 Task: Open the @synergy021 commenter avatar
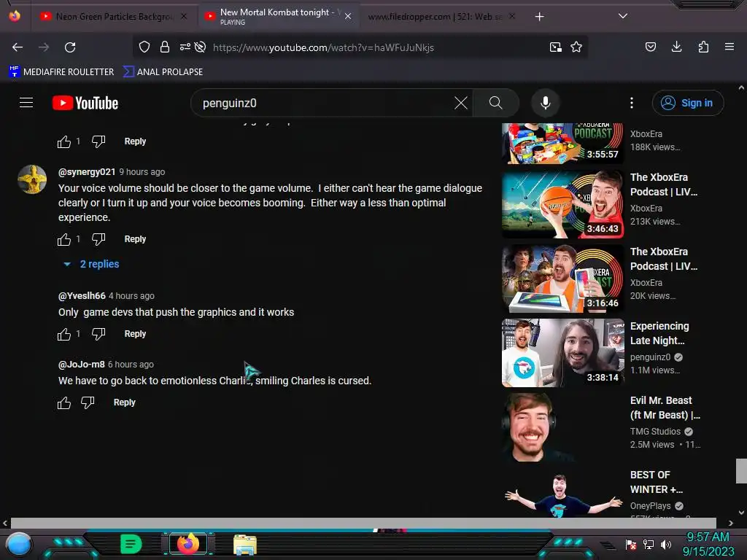point(32,179)
